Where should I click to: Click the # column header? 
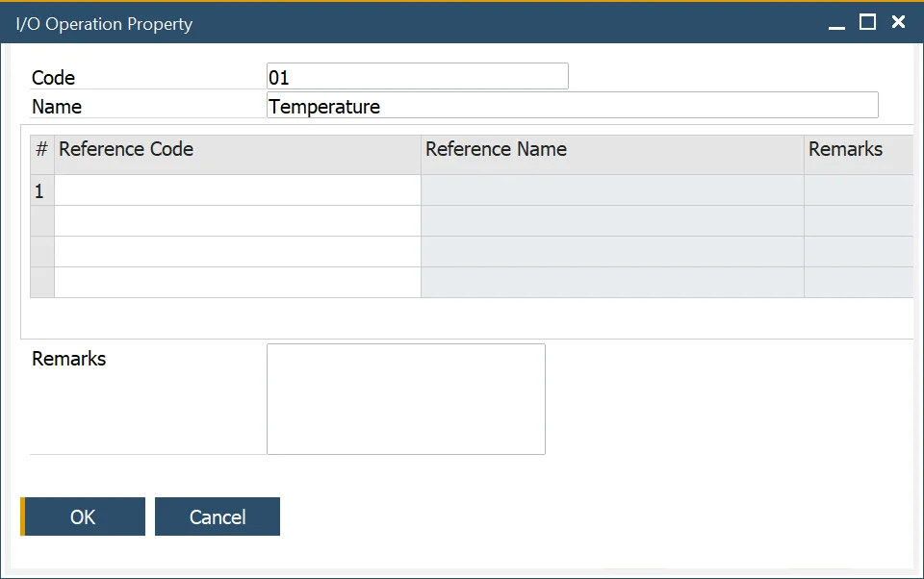pos(40,149)
